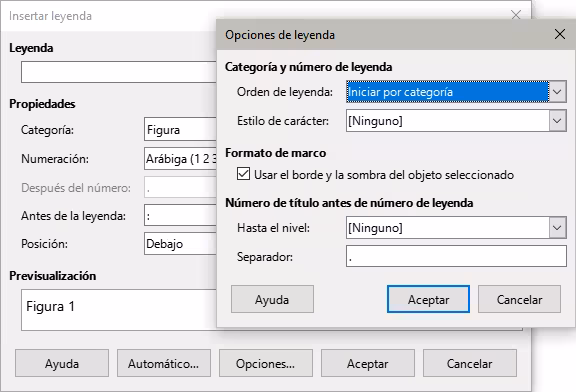This screenshot has width=576, height=392.
Task: Click the Después del número field
Action: (x=180, y=187)
